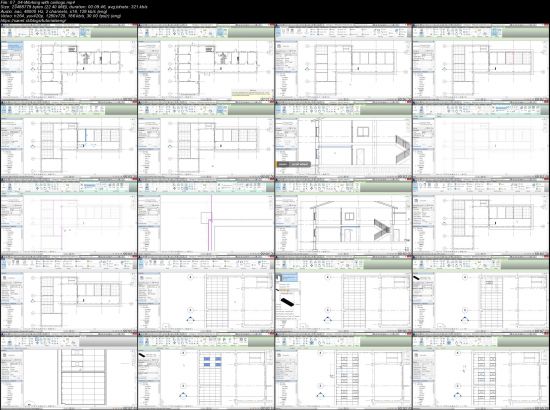This screenshot has width=550, height=410.
Task: Open the thumbnail with the yellow tooltip in its corner
Action: pyautogui.click(x=206, y=62)
